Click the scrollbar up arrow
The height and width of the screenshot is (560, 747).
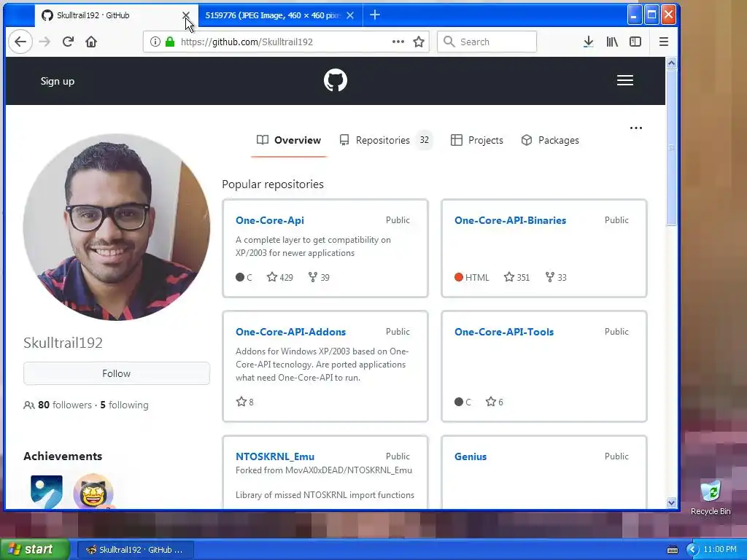[x=671, y=63]
